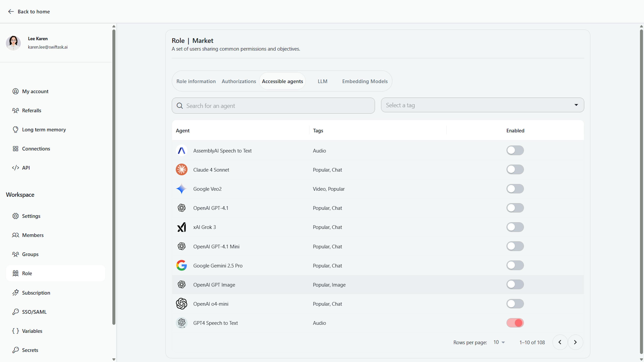Click the My account user icon

point(15,92)
